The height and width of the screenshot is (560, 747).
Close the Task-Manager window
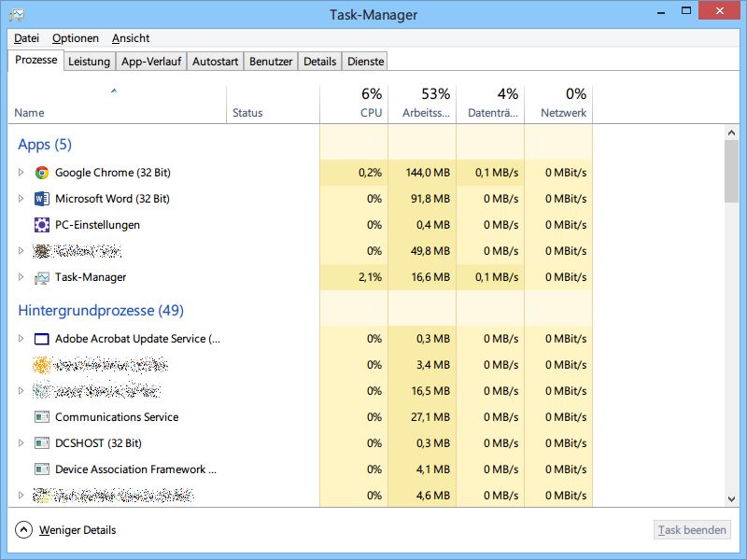click(x=719, y=11)
